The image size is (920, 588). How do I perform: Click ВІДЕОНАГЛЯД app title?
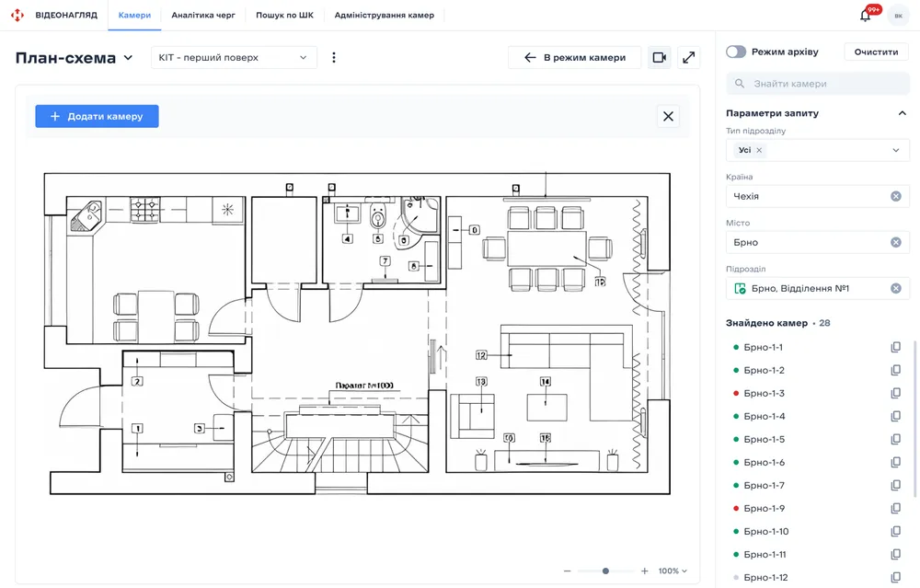[66, 16]
